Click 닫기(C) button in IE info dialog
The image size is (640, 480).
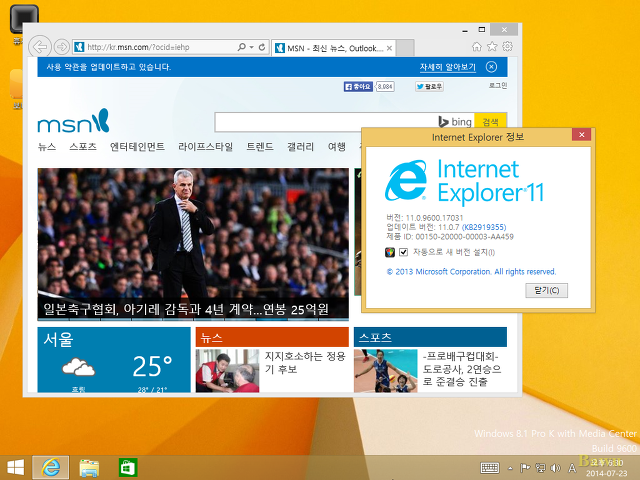click(x=547, y=290)
